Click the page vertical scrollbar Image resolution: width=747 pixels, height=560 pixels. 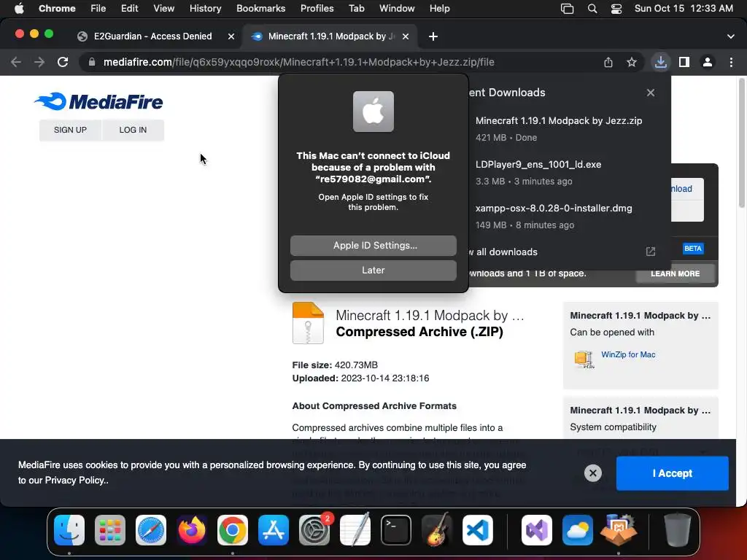click(x=742, y=143)
